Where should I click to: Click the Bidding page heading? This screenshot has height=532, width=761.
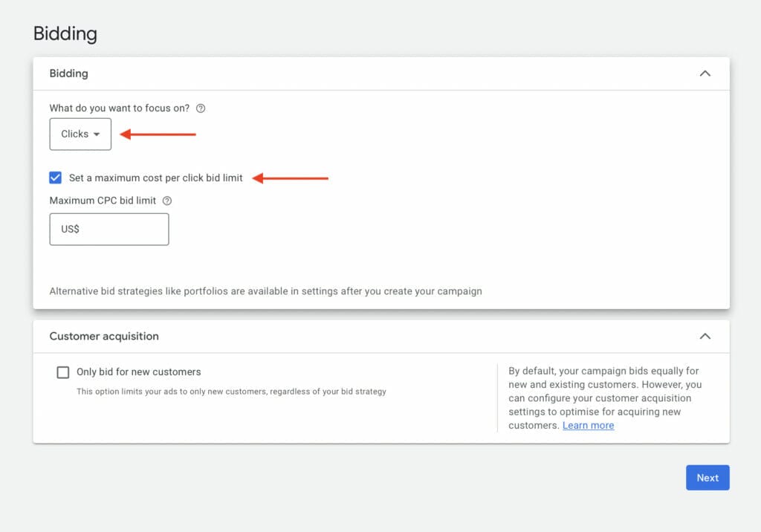[65, 33]
